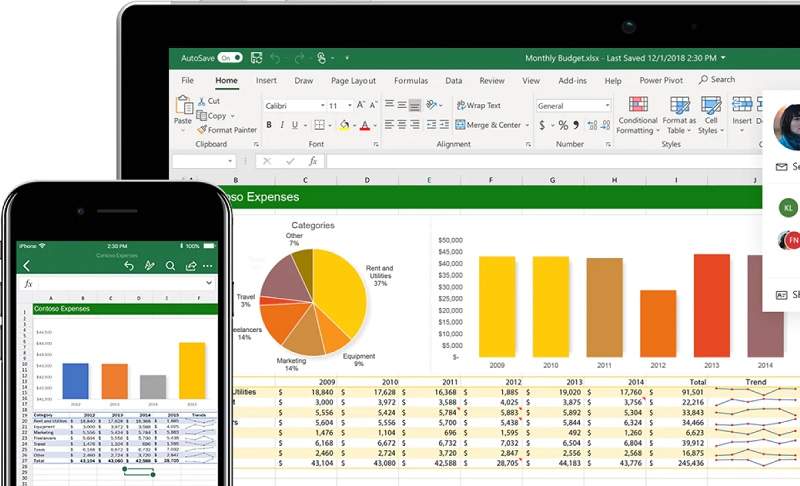
Task: Click the Paste clipboard icon
Action: 184,105
